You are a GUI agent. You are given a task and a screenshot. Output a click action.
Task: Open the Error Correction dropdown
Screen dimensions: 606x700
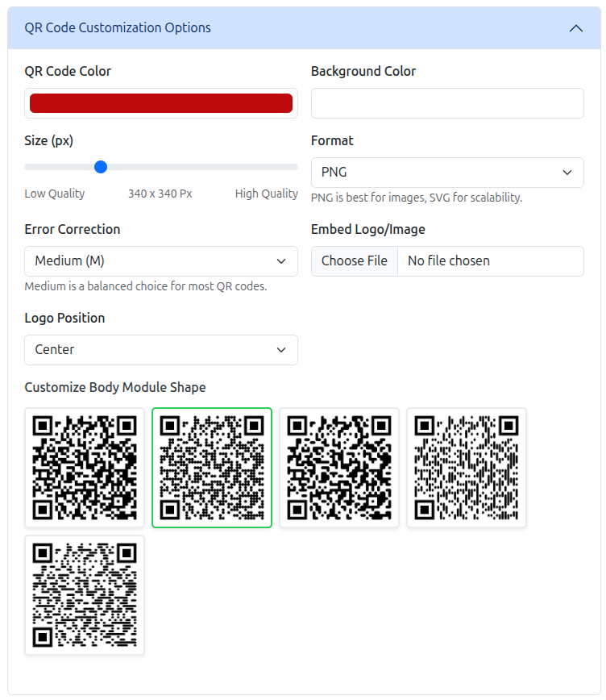point(161,261)
